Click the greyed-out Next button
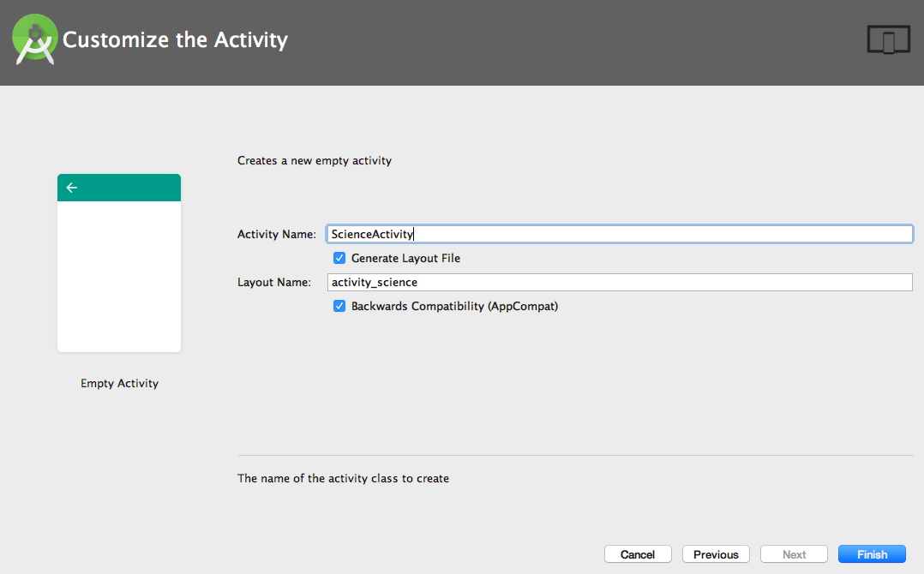Viewport: 924px width, 574px height. pyautogui.click(x=794, y=554)
